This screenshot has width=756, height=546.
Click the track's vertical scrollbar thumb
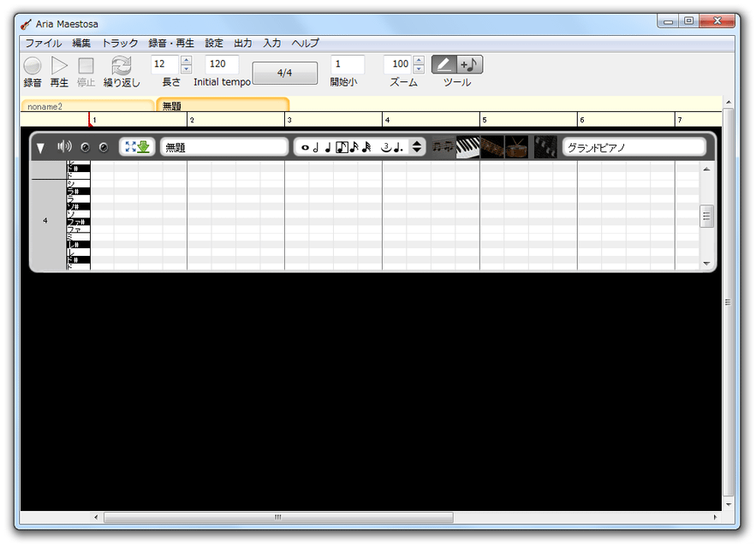(x=706, y=216)
